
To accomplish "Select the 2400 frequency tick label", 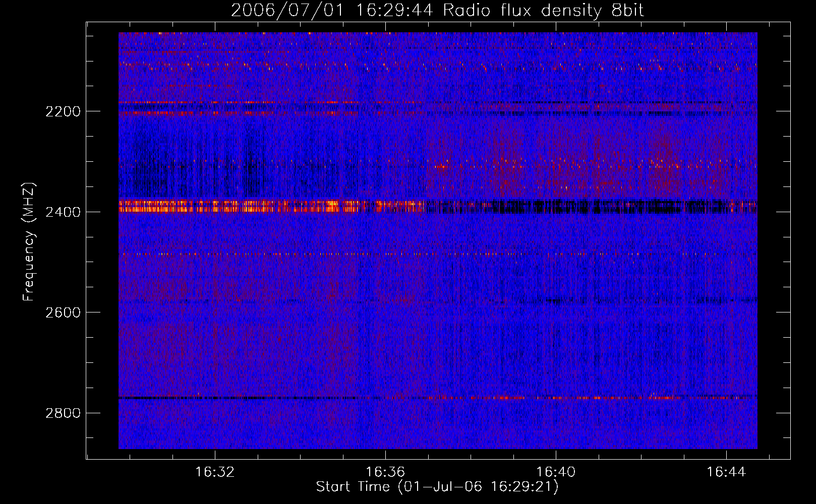I will point(63,212).
